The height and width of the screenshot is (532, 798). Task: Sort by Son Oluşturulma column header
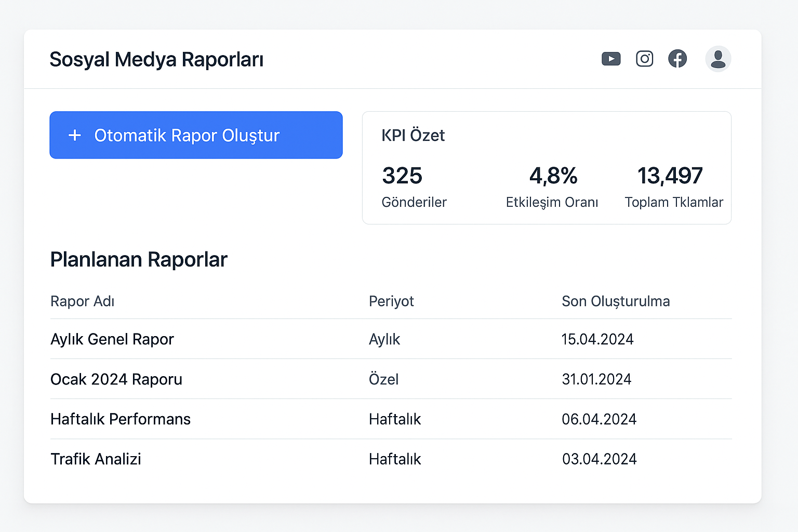pyautogui.click(x=616, y=301)
